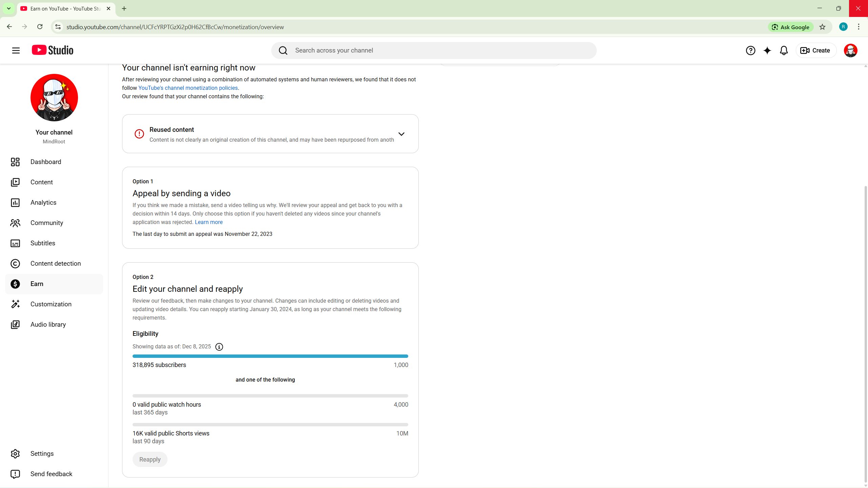View site information icon in address bar

click(58, 27)
